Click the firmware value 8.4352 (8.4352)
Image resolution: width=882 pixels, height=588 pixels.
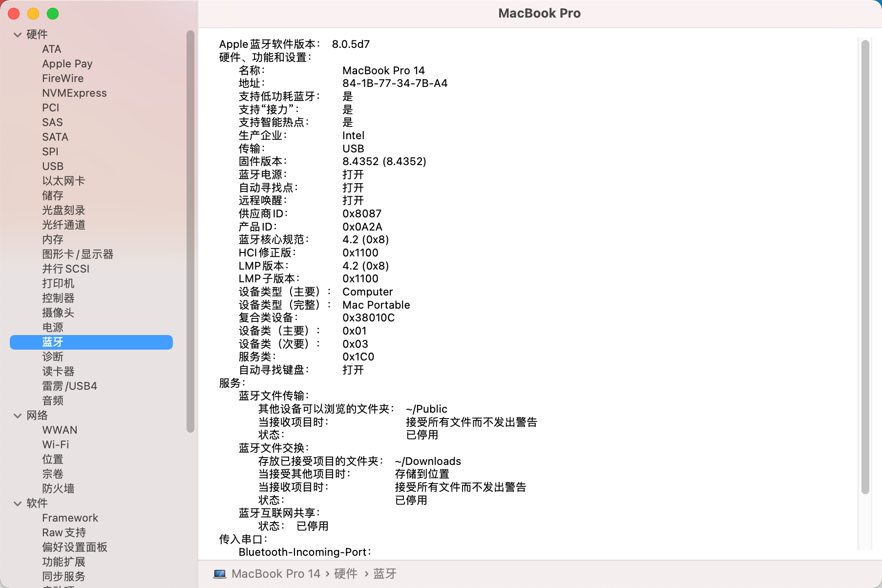pyautogui.click(x=384, y=162)
